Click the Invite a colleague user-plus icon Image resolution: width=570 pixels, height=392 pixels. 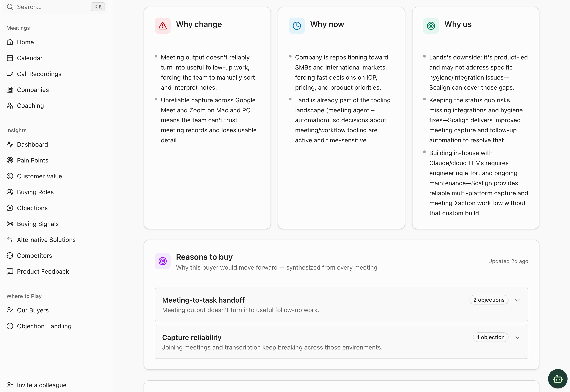(x=10, y=385)
